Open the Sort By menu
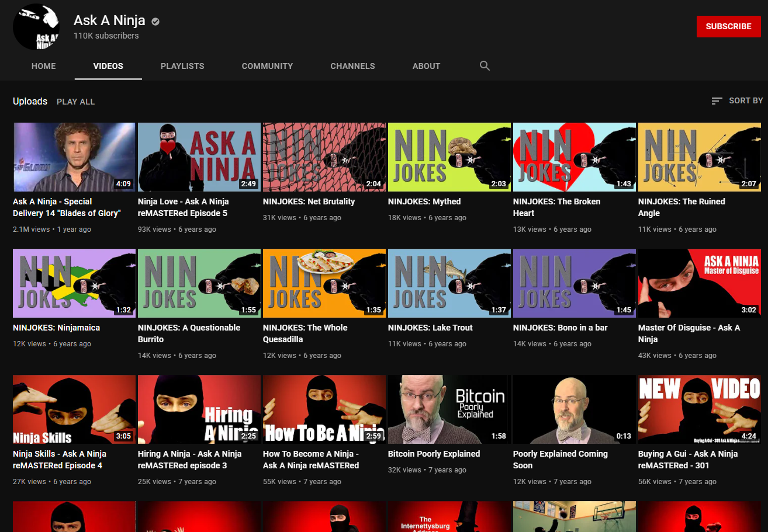Viewport: 768px width, 532px height. pyautogui.click(x=736, y=101)
